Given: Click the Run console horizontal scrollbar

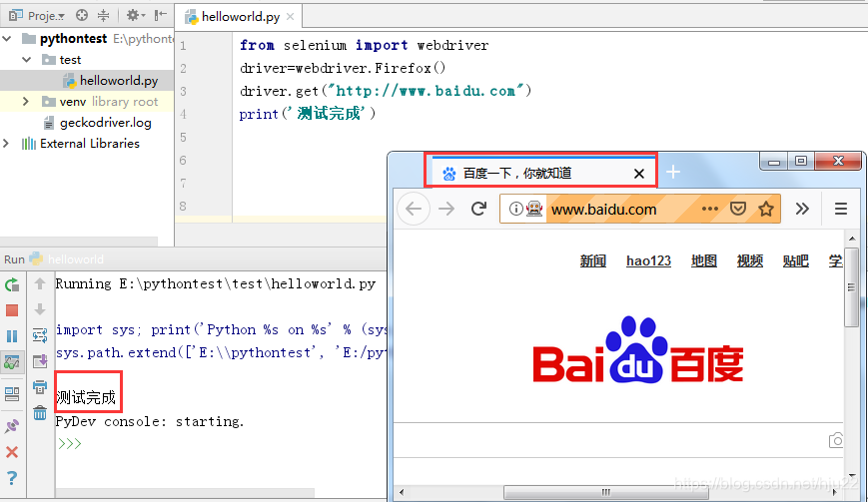Looking at the screenshot, I should coord(185,492).
